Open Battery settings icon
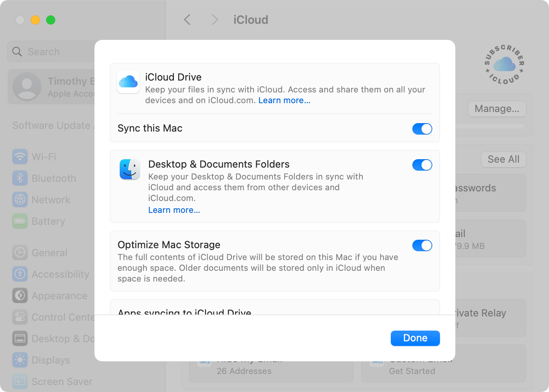 coord(20,221)
